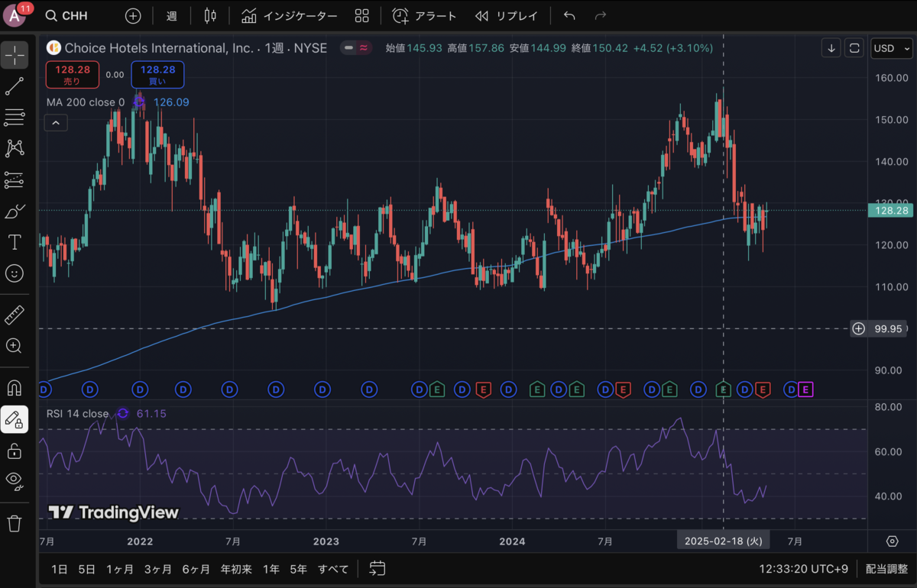
Task: Select the 1ヶ月 time range
Action: pyautogui.click(x=120, y=569)
